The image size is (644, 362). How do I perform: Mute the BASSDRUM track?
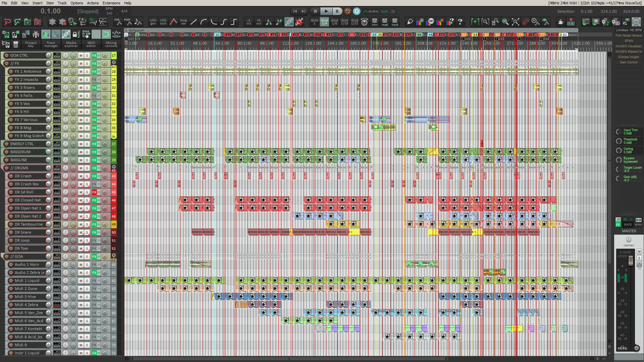click(x=81, y=152)
